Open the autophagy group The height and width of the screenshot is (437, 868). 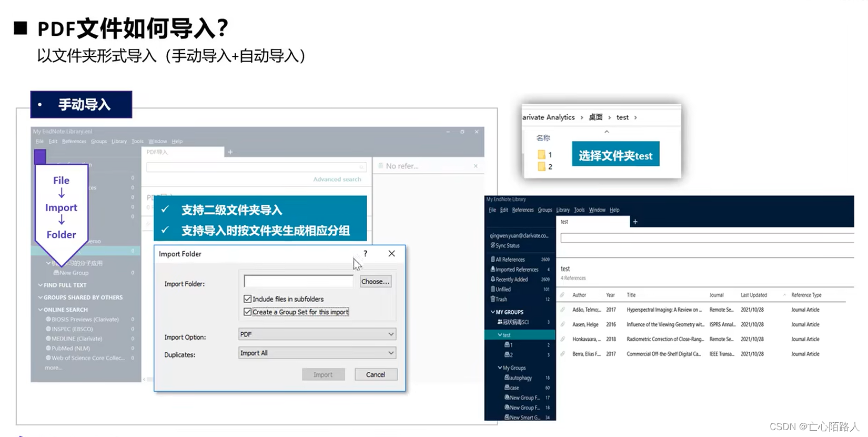(x=518, y=378)
